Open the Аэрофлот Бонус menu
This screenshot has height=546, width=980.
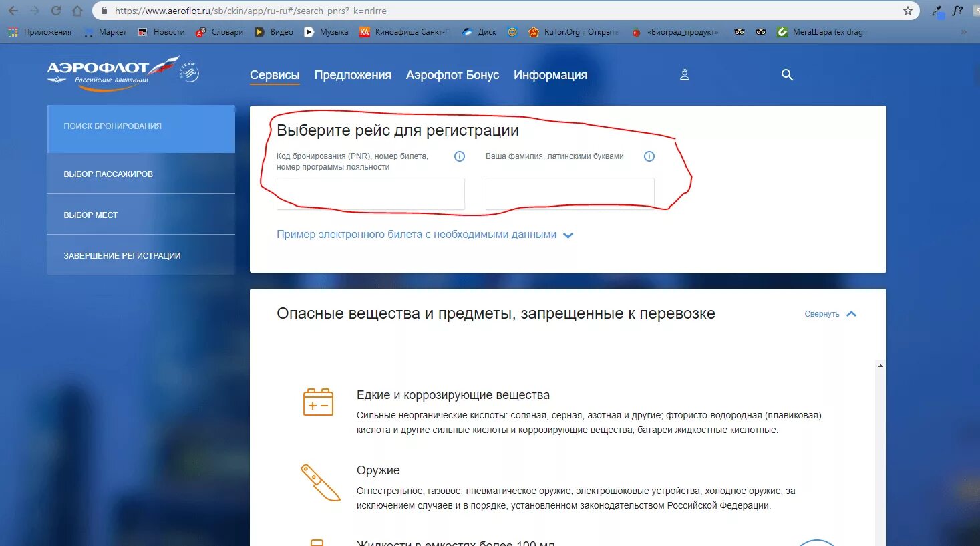point(452,75)
